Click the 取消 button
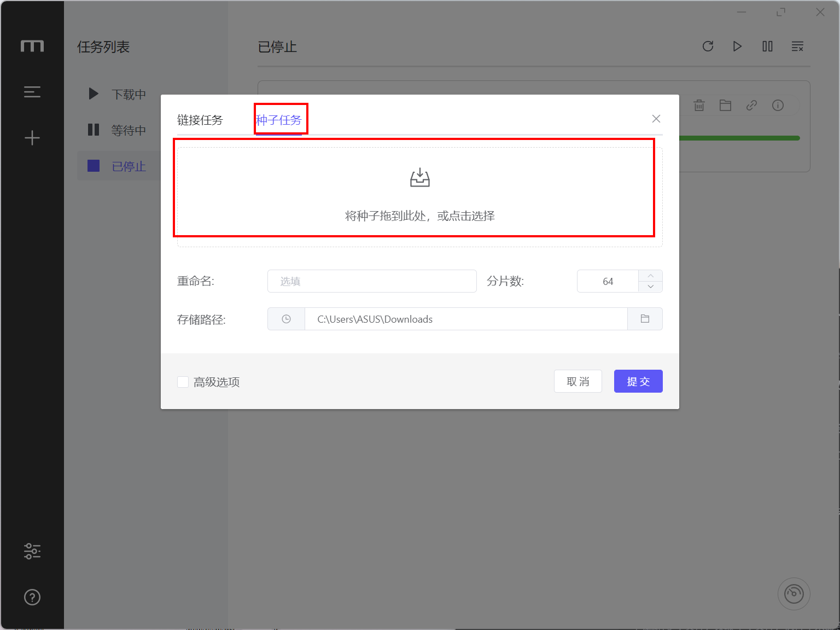This screenshot has height=630, width=840. click(578, 381)
